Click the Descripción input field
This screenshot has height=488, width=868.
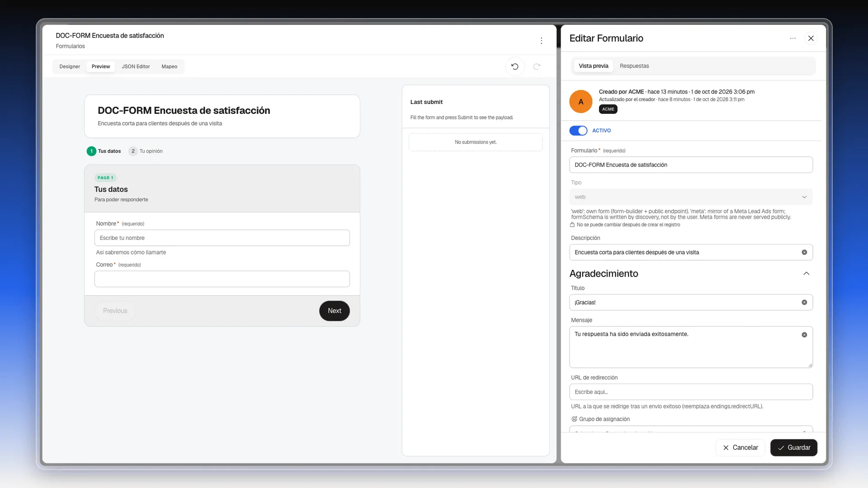point(691,252)
